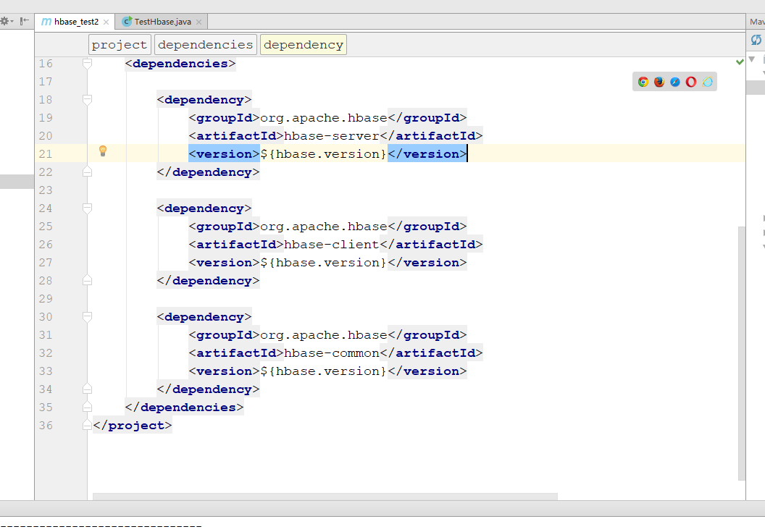Collapse dependency fold marker on line 24
765x532 pixels.
point(88,208)
